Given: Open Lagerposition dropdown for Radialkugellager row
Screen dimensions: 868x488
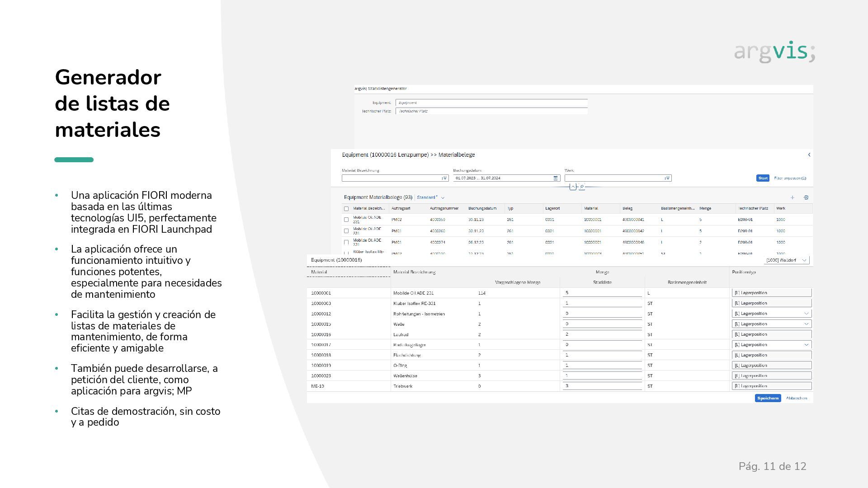Looking at the screenshot, I should click(x=806, y=345).
